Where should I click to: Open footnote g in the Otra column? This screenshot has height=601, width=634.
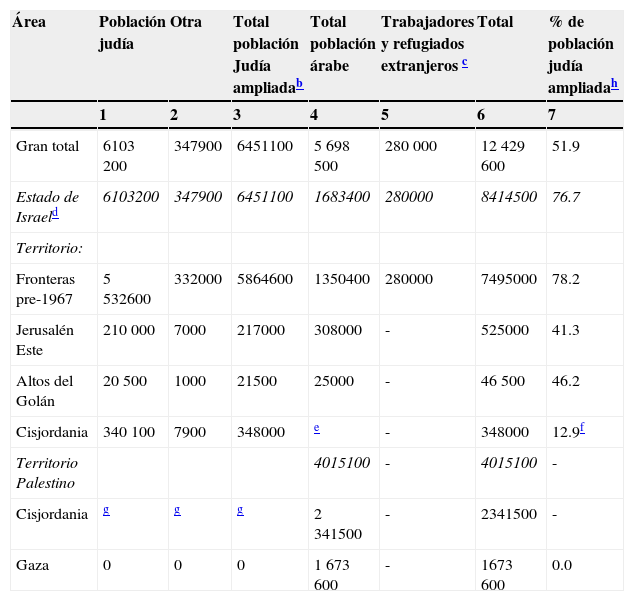click(x=177, y=509)
